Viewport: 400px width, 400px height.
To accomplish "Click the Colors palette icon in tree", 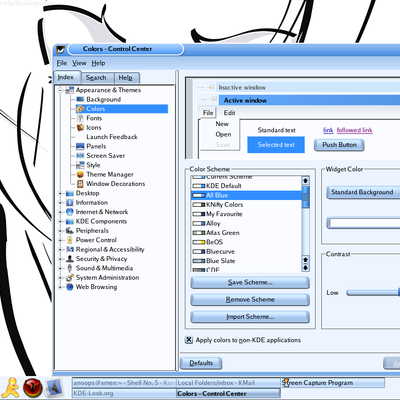I will [80, 109].
